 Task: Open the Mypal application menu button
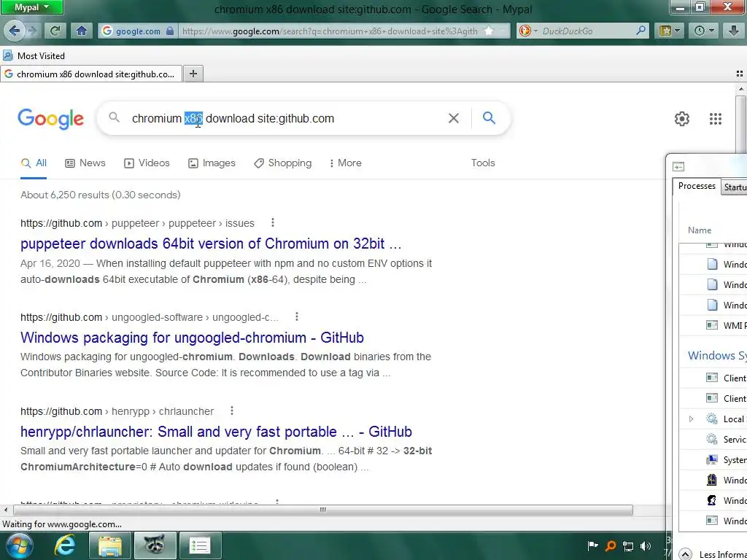pos(31,7)
